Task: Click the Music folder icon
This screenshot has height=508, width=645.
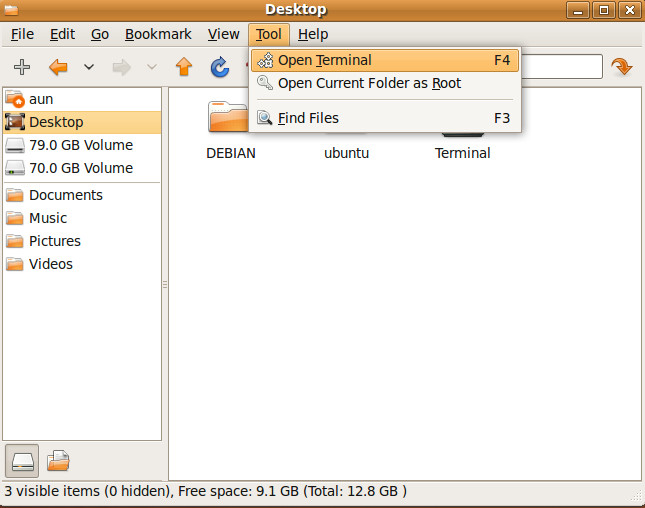Action: tap(15, 218)
